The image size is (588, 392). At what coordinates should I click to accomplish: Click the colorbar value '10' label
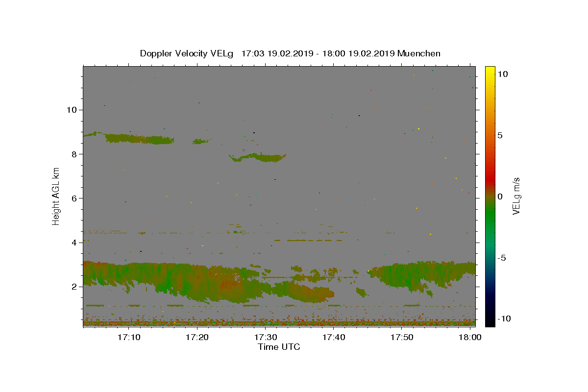pos(502,73)
